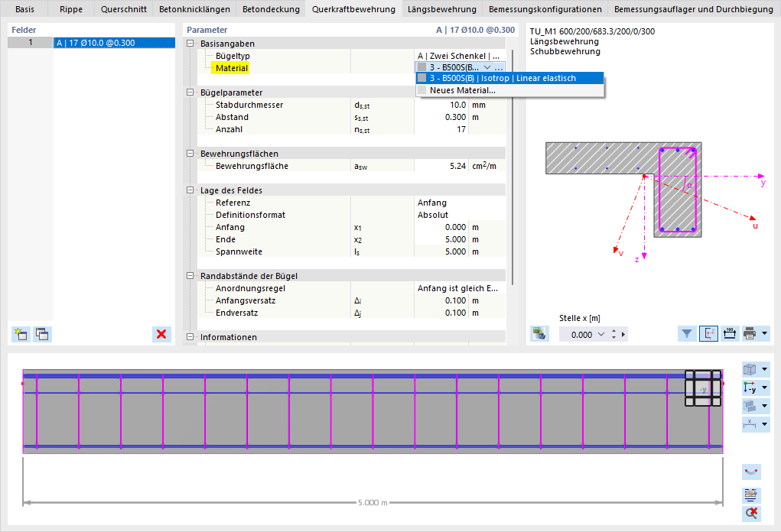
Task: Select the 3D view cube icon
Action: pos(750,369)
